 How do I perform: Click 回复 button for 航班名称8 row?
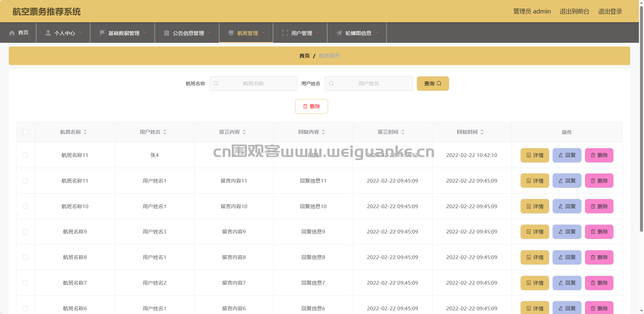pyautogui.click(x=567, y=257)
